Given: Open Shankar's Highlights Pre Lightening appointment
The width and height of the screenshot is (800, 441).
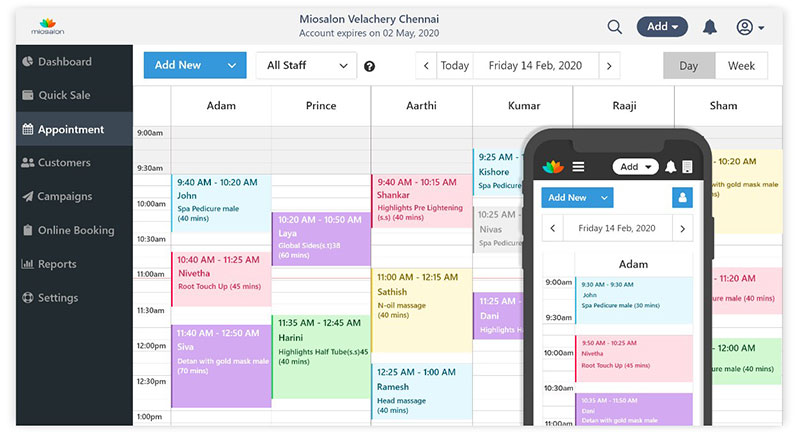Looking at the screenshot, I should tap(421, 201).
